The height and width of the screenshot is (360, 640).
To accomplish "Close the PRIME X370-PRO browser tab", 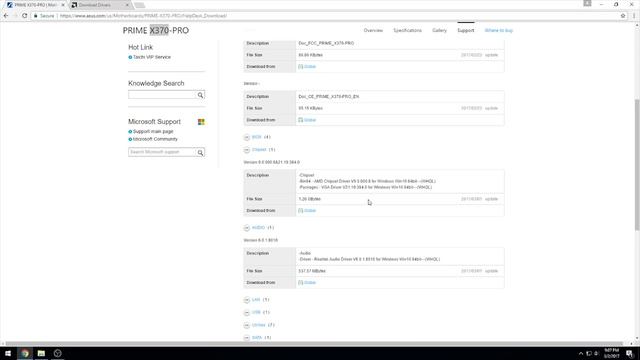I will (63, 5).
